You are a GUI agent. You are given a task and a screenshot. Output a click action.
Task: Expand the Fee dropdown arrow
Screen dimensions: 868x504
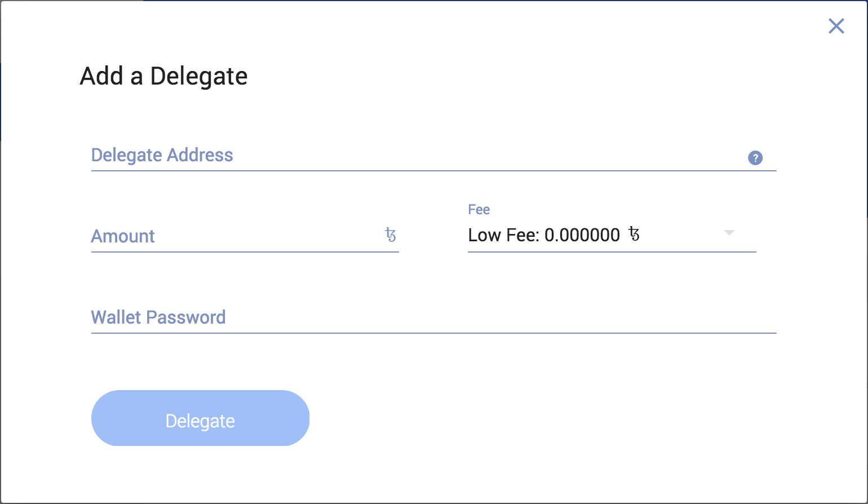[x=729, y=233]
